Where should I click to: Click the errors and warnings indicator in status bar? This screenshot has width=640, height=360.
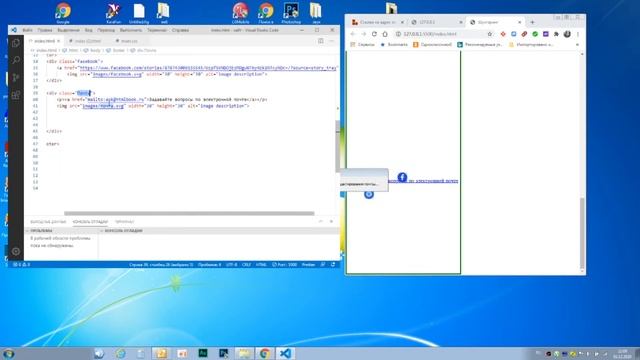click(21, 264)
